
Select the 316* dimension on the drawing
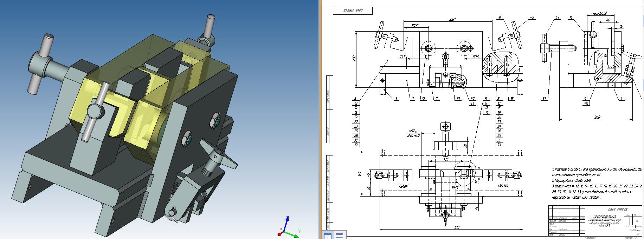[452, 19]
